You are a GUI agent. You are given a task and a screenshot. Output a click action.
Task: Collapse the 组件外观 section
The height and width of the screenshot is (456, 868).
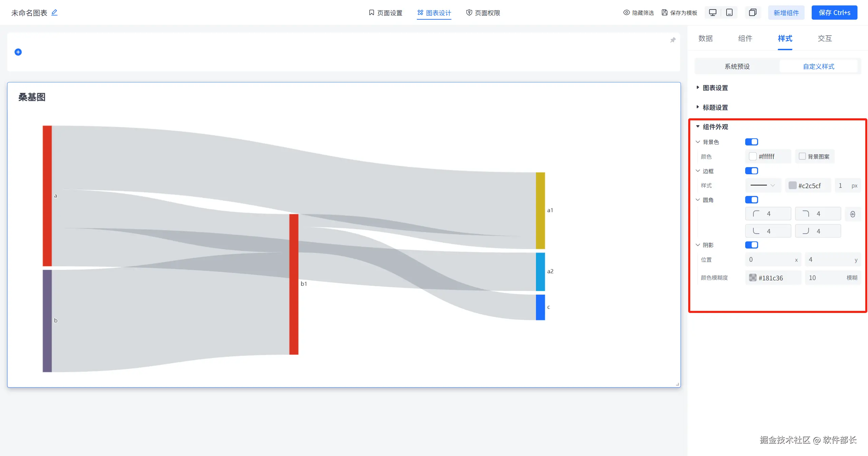point(715,127)
